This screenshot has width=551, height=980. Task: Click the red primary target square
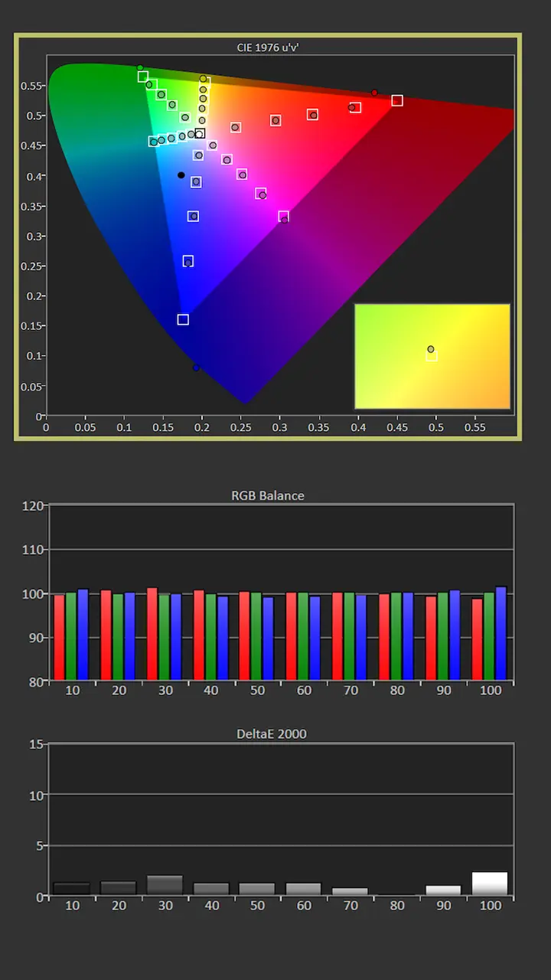coord(397,100)
